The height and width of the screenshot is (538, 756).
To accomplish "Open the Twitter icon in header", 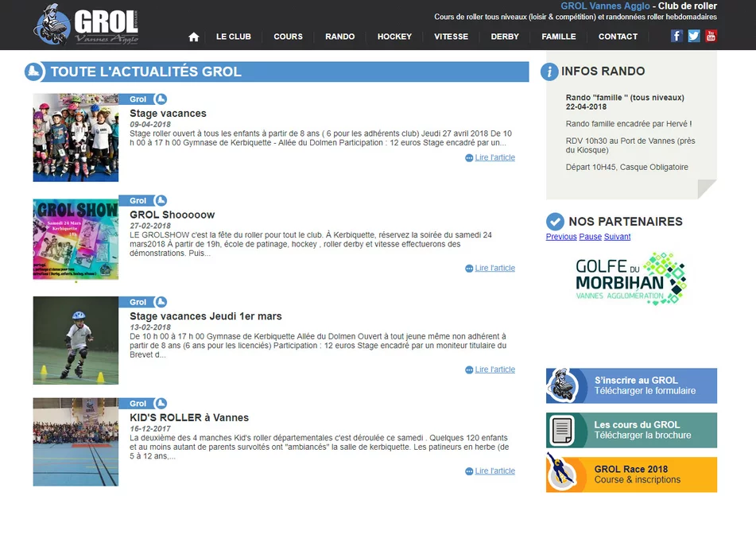I will click(x=694, y=36).
